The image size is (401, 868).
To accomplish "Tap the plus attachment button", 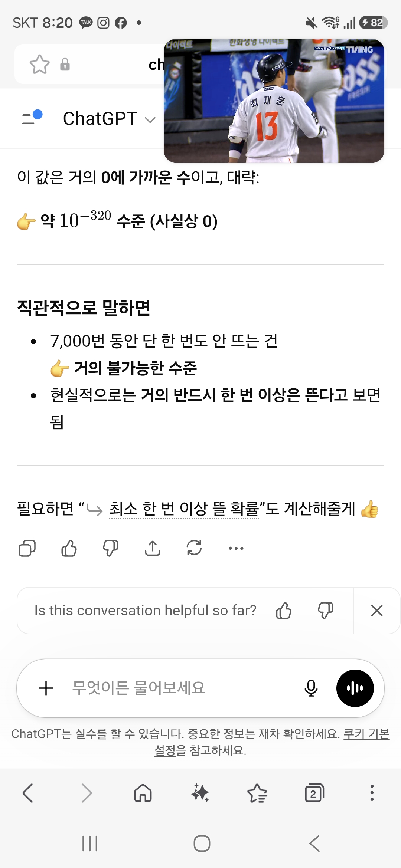I will pos(46,688).
